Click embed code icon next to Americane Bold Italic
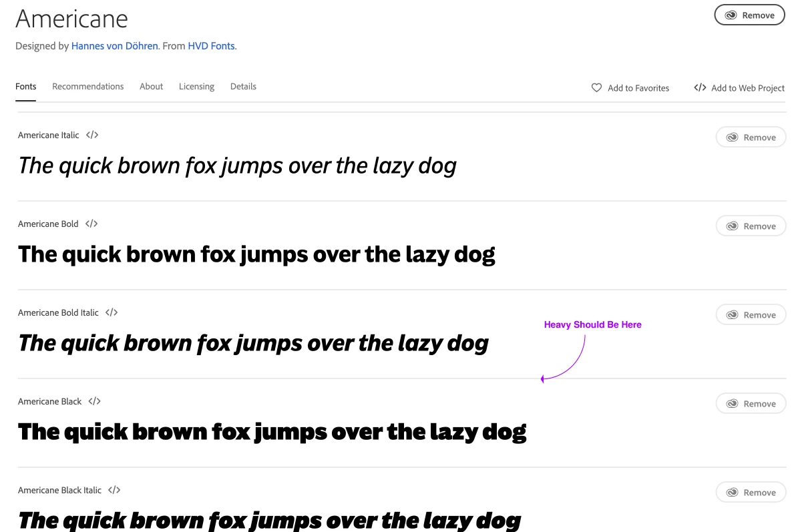This screenshot has height=532, width=792. 112,312
